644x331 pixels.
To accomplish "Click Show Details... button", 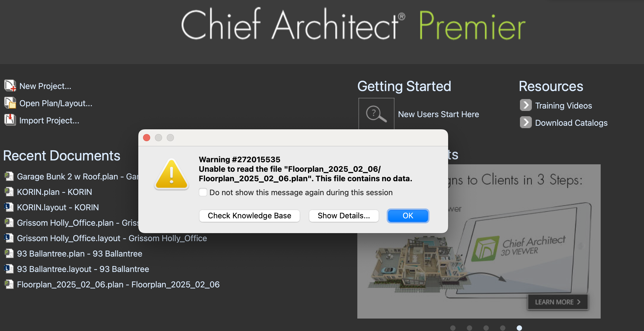I will [x=344, y=216].
